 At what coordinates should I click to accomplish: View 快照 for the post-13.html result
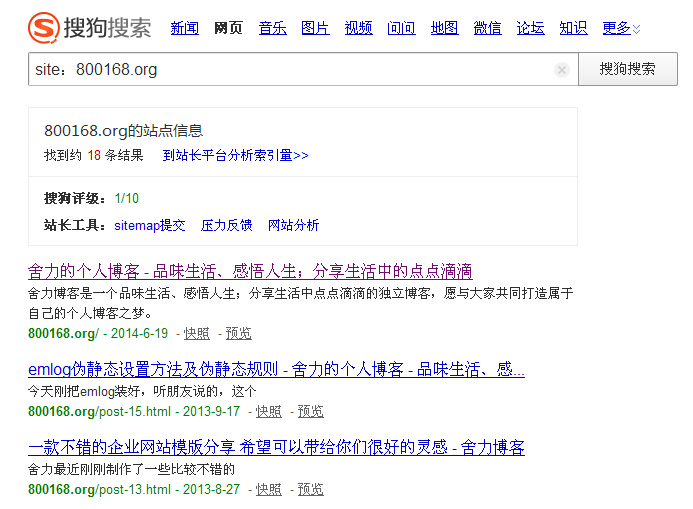pos(269,490)
